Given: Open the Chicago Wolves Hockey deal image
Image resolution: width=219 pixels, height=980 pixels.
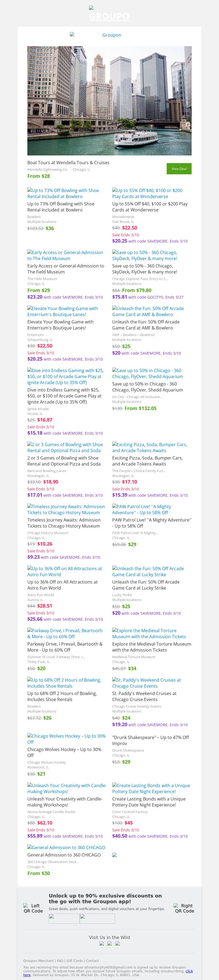Looking at the screenshot, I should 66,739.
